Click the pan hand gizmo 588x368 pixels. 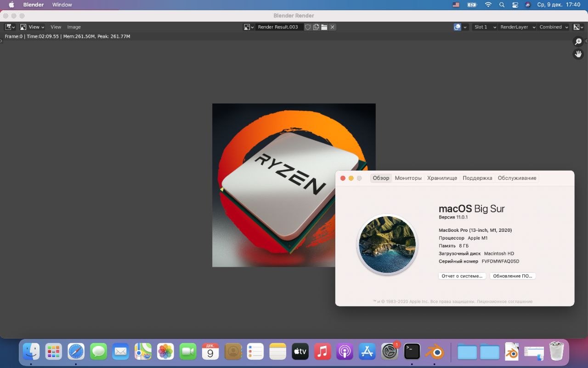click(578, 54)
